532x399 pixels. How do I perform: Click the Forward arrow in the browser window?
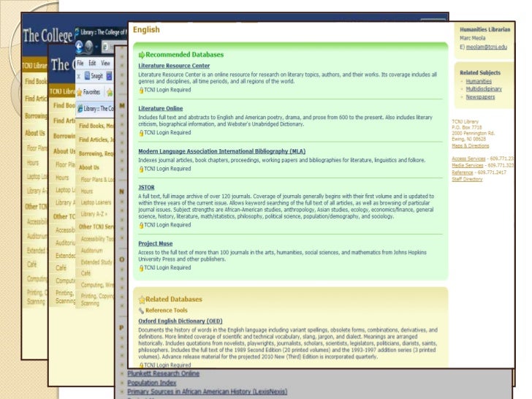pyautogui.click(x=88, y=47)
